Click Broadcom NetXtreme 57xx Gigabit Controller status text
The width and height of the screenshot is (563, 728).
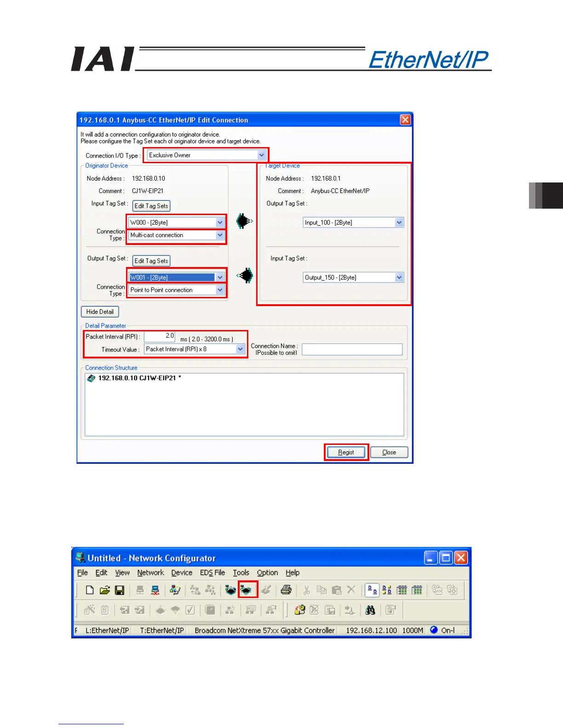coord(264,631)
